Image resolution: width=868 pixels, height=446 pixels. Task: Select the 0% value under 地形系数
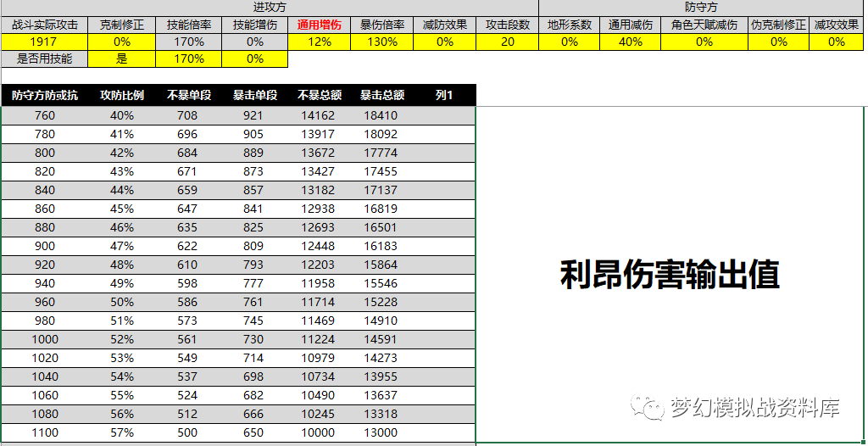[570, 42]
